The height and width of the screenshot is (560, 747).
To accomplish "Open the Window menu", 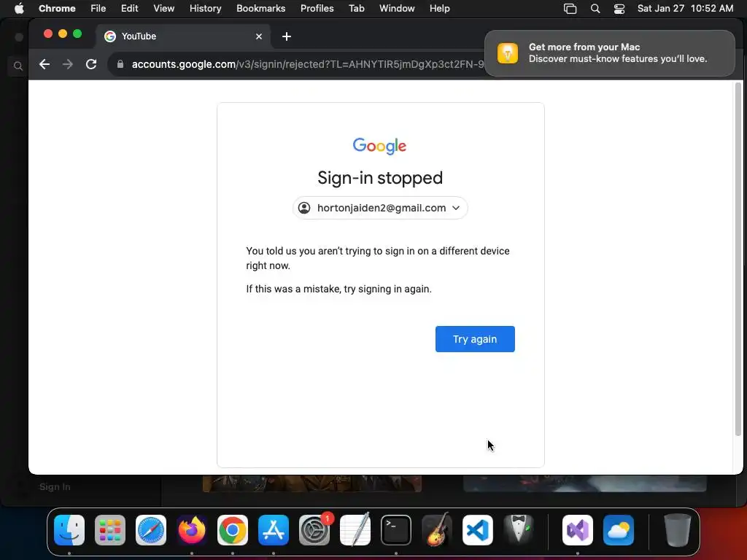I will [x=397, y=9].
